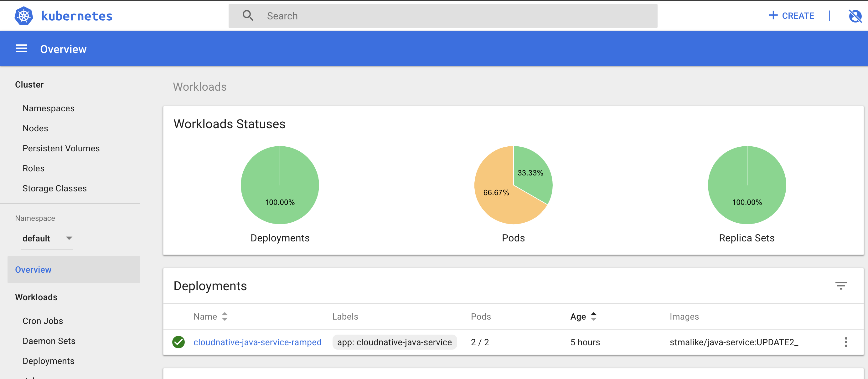
Task: Click the app: cloudnative-java-service label chip
Action: click(394, 342)
